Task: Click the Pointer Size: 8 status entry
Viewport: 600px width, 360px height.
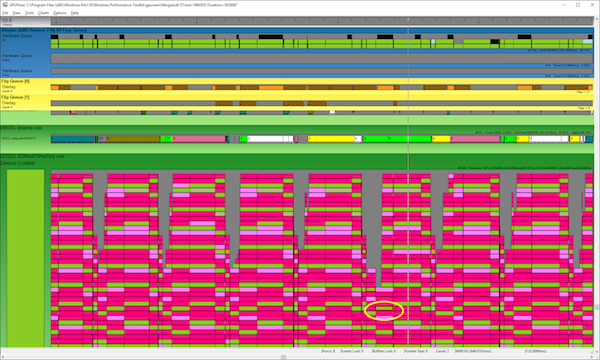Action: [416, 351]
